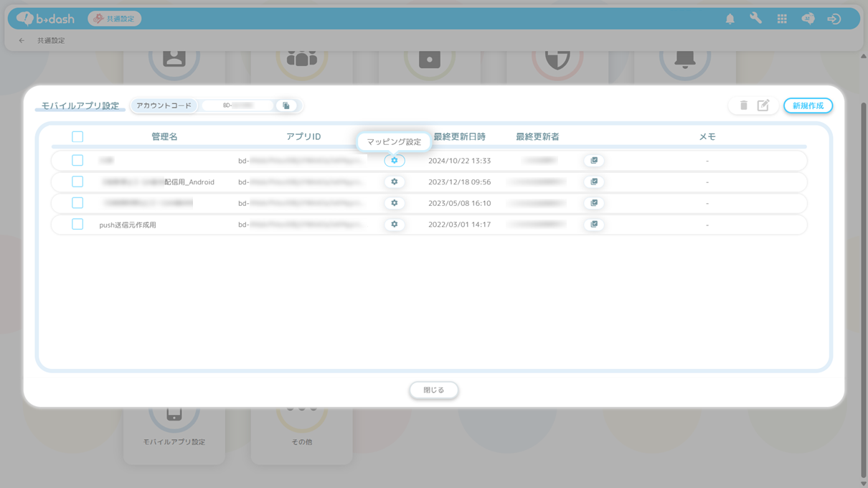Click the memo icon in the 2024/10/22 row
Screen dimensions: 868x488
tap(594, 161)
